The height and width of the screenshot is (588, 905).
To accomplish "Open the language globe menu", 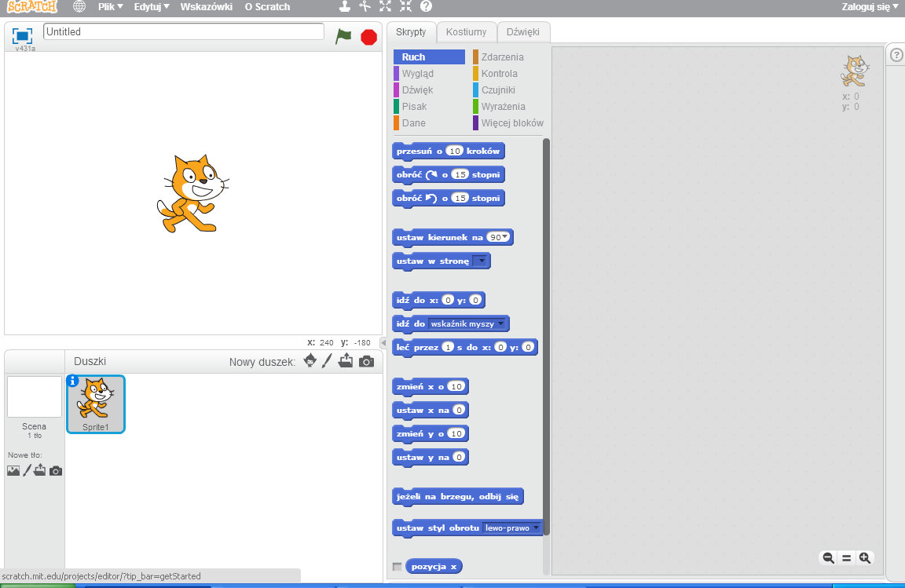I will tap(79, 7).
